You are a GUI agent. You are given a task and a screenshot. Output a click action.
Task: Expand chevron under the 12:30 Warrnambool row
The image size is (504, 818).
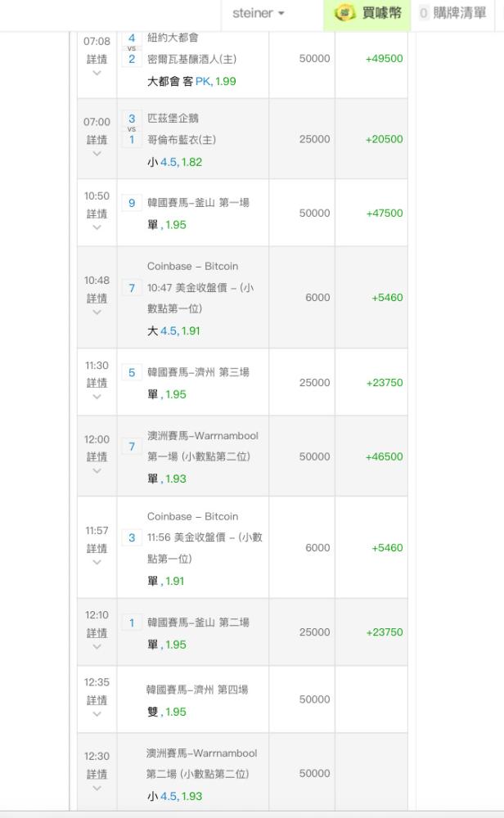point(97,788)
